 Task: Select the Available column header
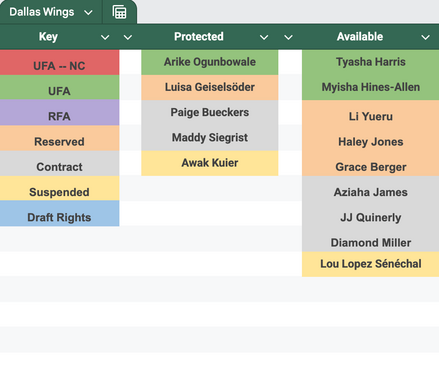coord(360,37)
